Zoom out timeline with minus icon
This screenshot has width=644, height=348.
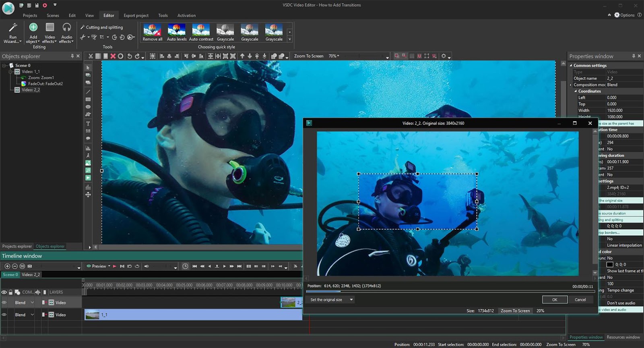tap(15, 266)
